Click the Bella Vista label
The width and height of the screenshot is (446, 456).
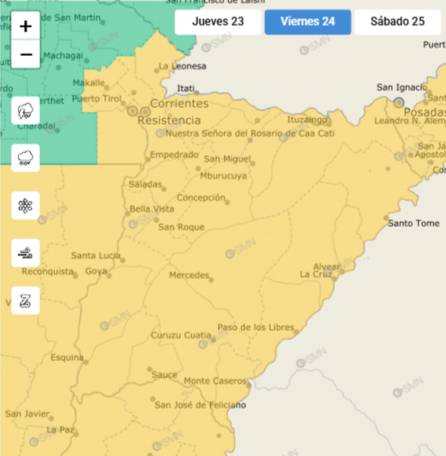[152, 209]
